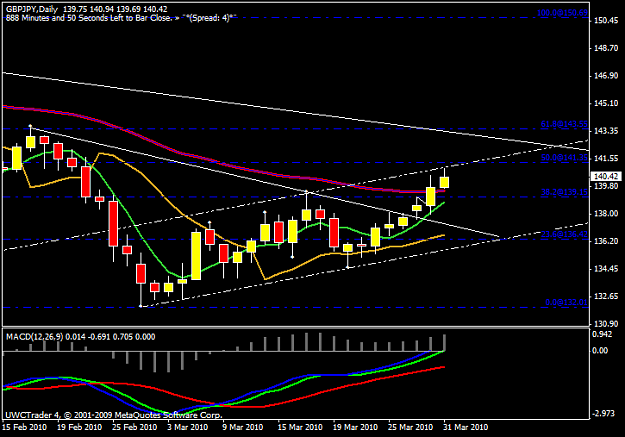Viewport: 625px width, 437px height.
Task: Click the current price marker 140.42
Action: (x=605, y=176)
